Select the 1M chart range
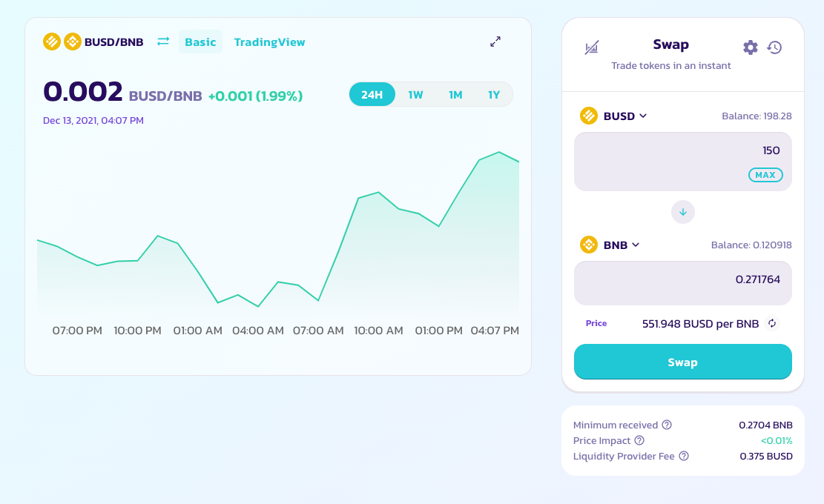Image resolution: width=824 pixels, height=504 pixels. [455, 95]
